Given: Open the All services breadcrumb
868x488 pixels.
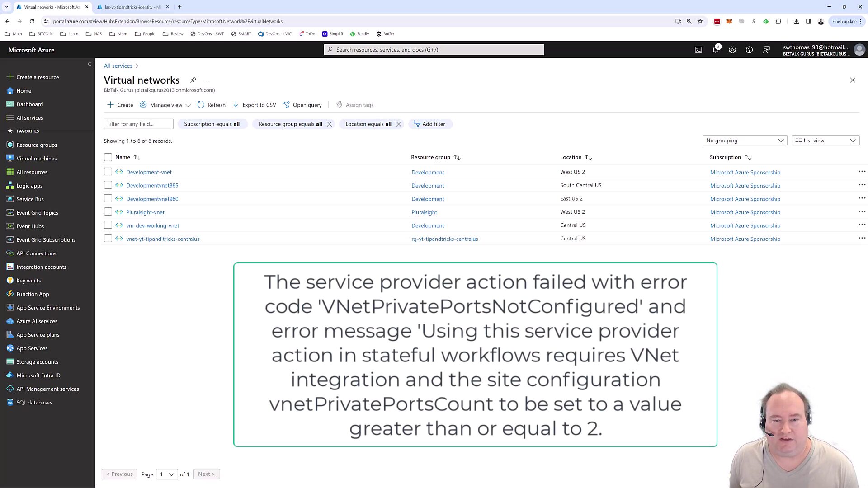Looking at the screenshot, I should click(118, 66).
